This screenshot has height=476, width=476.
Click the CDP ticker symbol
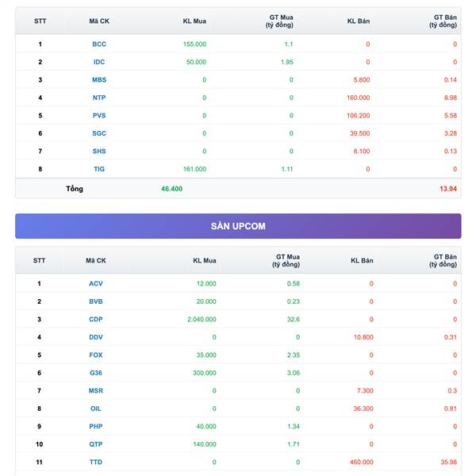click(96, 319)
